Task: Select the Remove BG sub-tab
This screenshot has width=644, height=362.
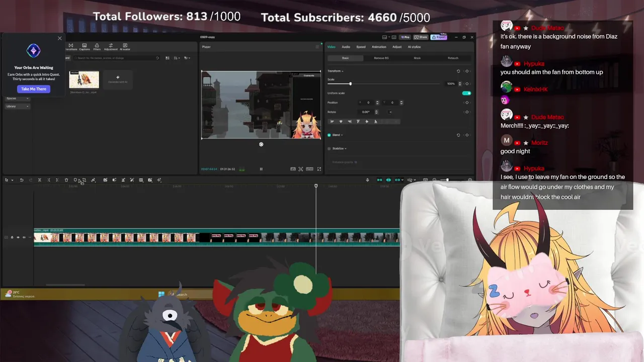Action: click(x=381, y=58)
